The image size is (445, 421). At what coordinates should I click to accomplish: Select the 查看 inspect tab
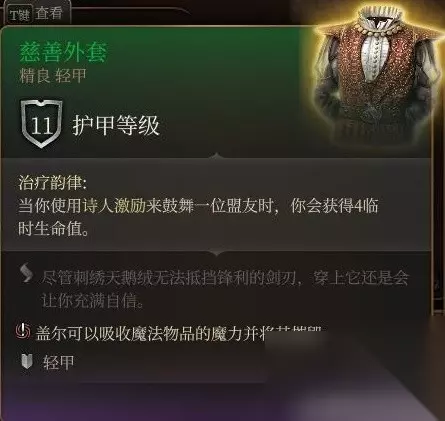[x=49, y=14]
